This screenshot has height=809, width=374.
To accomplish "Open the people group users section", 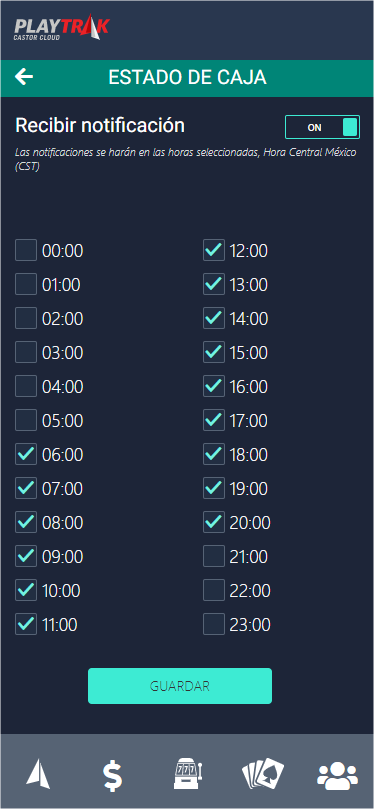I will [x=337, y=775].
